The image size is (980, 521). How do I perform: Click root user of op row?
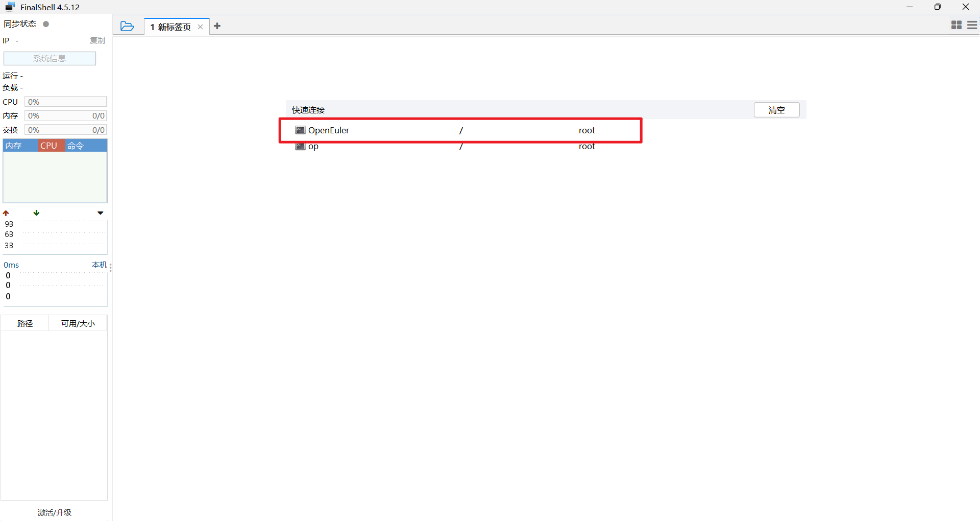pyautogui.click(x=587, y=147)
